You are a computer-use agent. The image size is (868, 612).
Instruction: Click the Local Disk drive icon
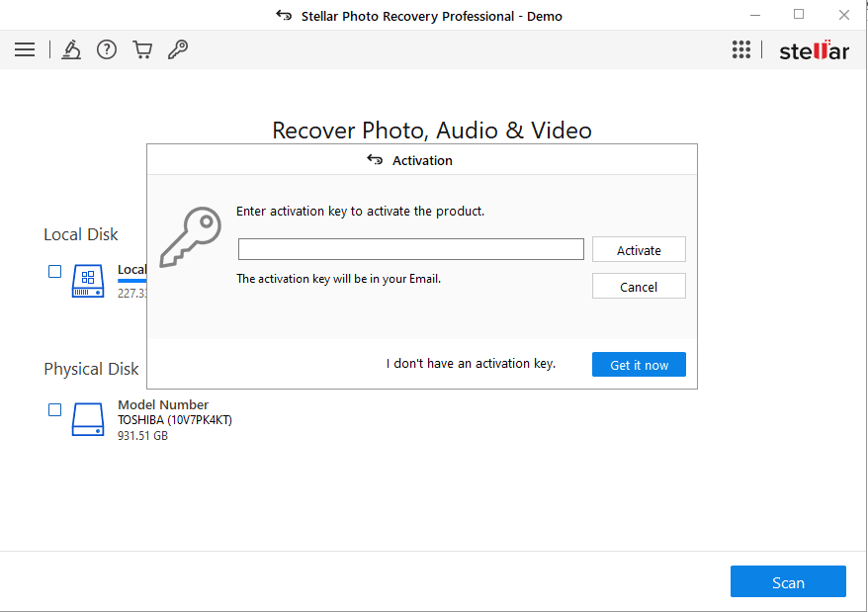tap(87, 283)
